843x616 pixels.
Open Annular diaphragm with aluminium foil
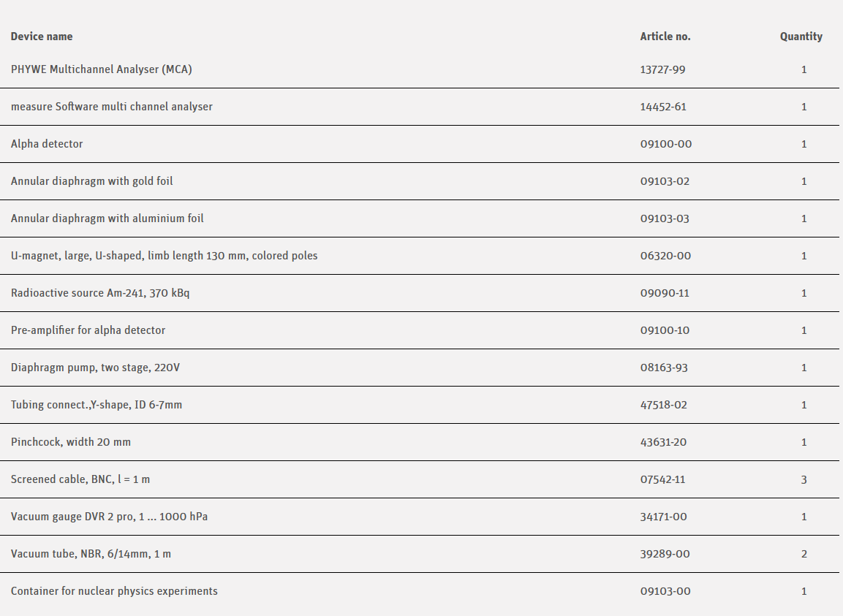107,218
